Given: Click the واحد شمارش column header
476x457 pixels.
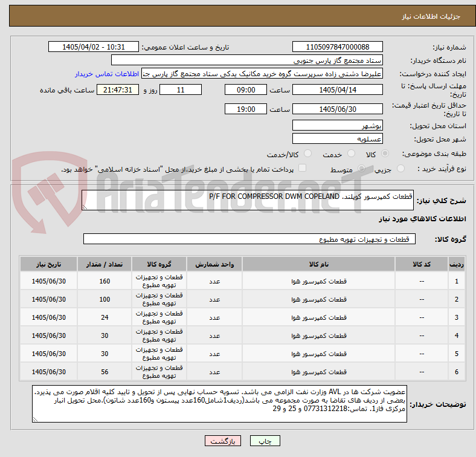Looking at the screenshot, I should (x=214, y=264).
